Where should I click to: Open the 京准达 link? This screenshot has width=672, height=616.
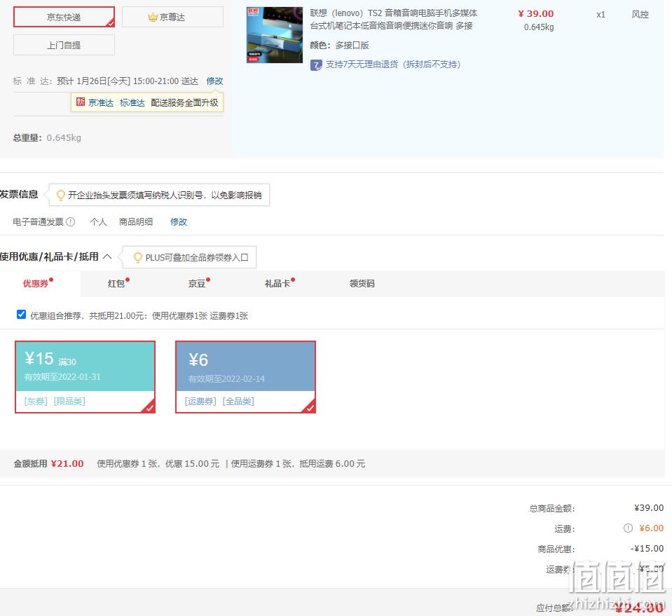[x=101, y=103]
